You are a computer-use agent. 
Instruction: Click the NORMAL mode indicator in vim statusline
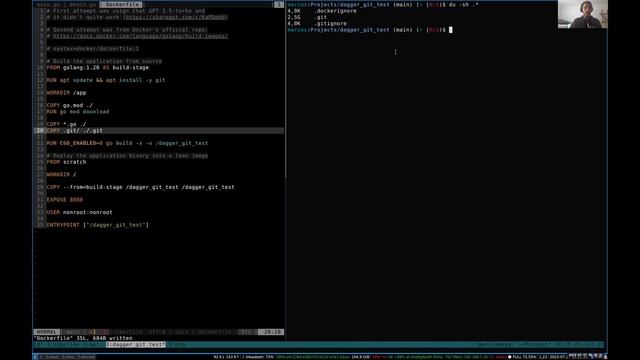[47, 332]
